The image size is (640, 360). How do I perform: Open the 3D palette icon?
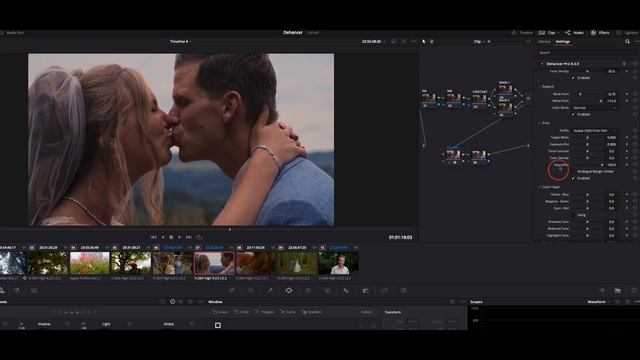coord(404,291)
